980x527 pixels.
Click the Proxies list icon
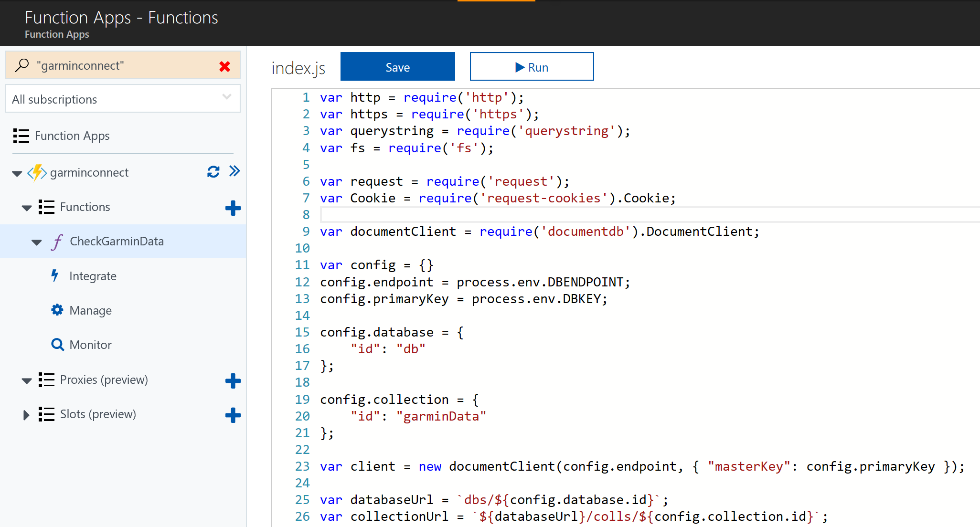[x=46, y=379]
